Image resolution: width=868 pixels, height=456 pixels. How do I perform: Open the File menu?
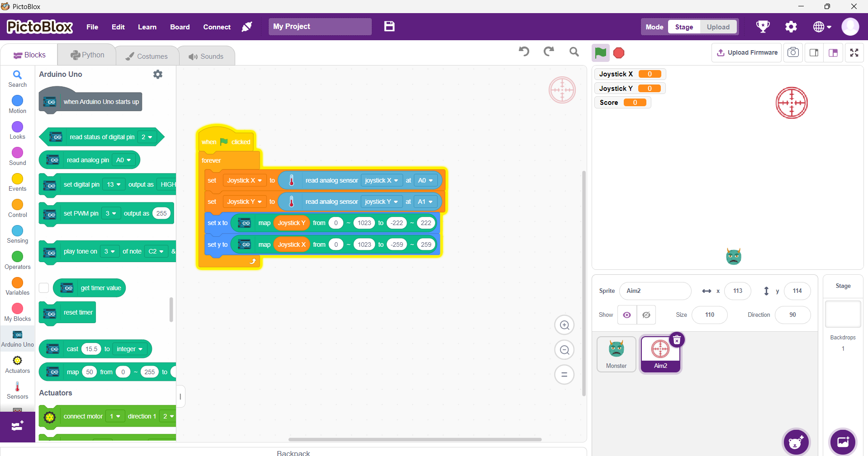point(92,27)
